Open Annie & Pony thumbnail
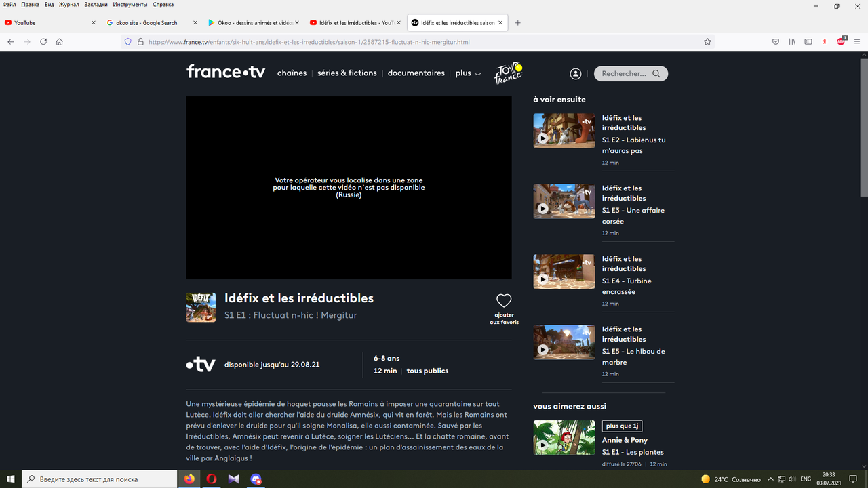 click(x=564, y=437)
